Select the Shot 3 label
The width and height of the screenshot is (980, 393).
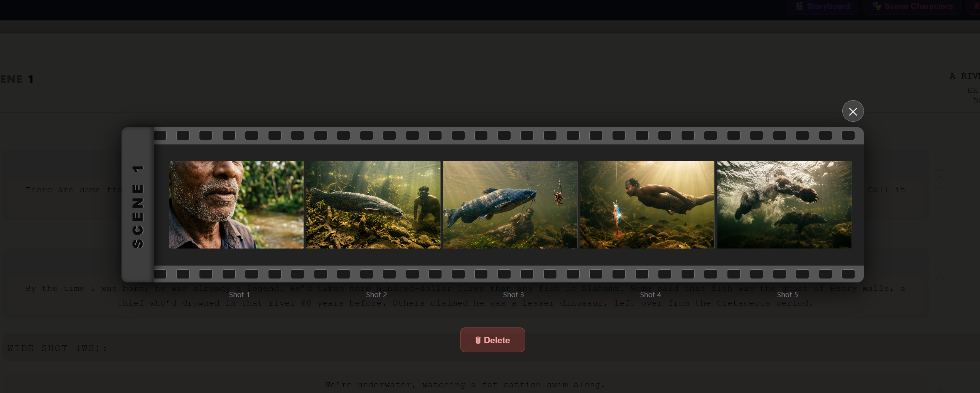click(513, 294)
